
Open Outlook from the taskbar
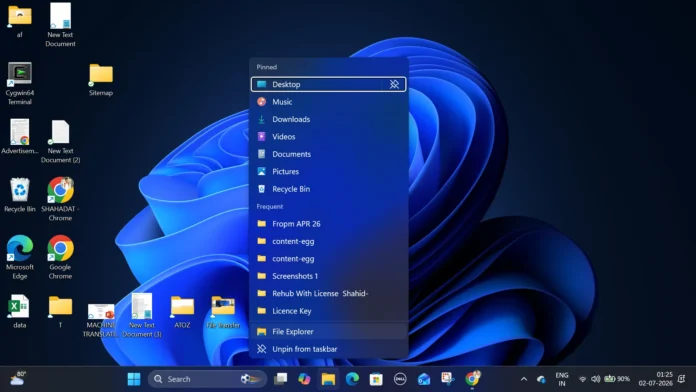[424, 379]
